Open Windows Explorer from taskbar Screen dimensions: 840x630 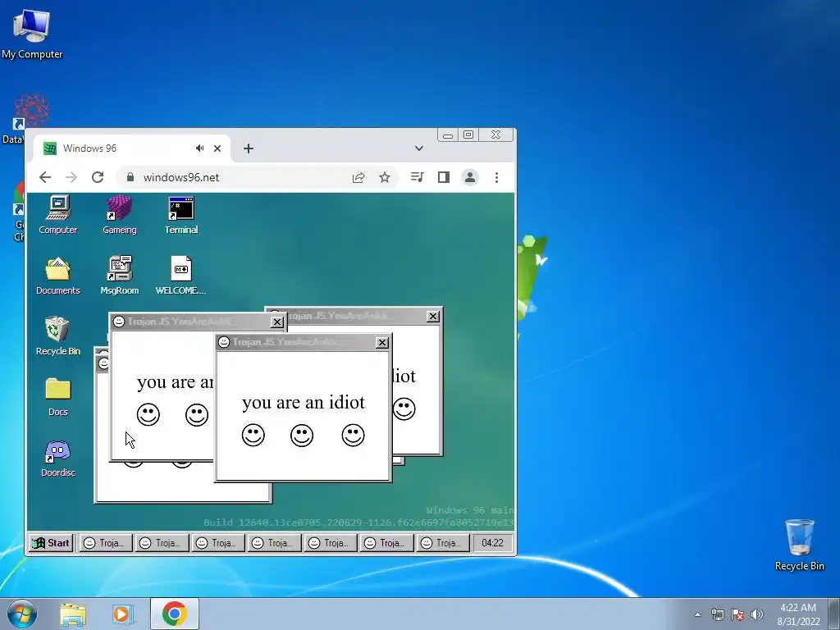[x=73, y=614]
